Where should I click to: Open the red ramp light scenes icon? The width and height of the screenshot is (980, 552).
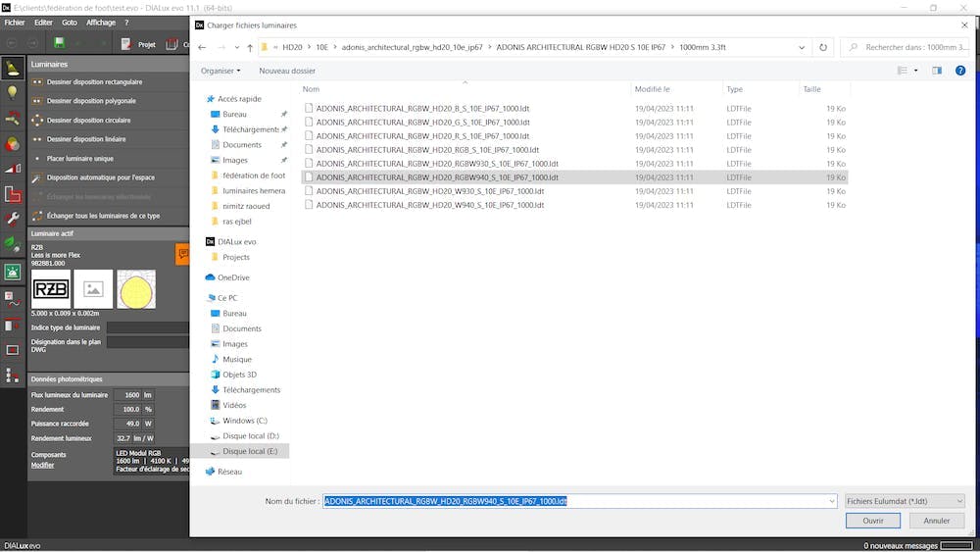tap(13, 169)
